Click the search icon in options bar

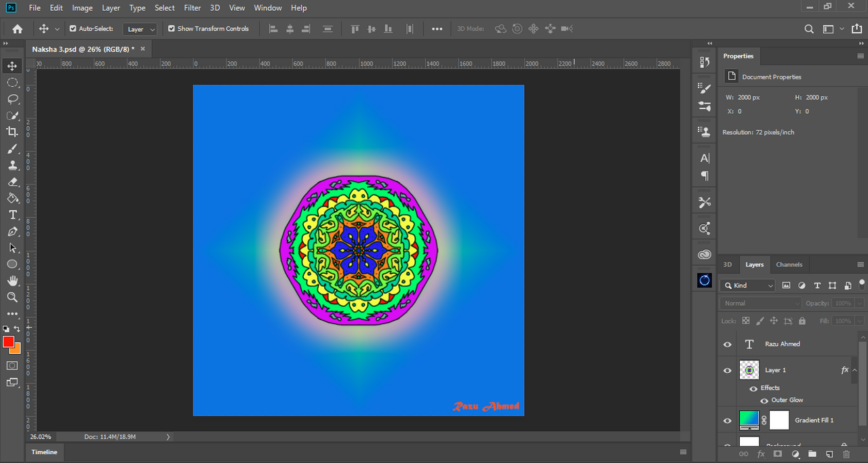pyautogui.click(x=809, y=29)
